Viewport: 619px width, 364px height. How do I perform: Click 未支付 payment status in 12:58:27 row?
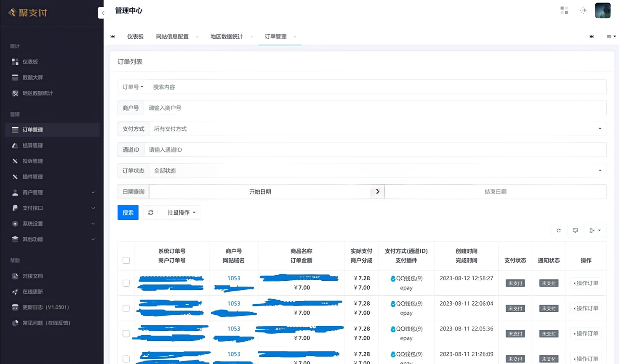coord(515,283)
